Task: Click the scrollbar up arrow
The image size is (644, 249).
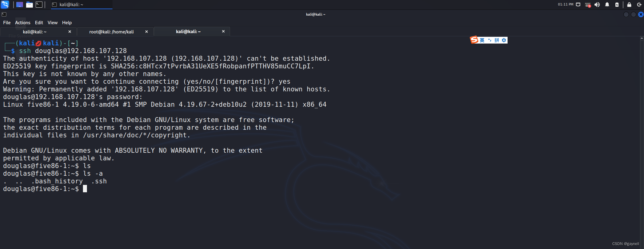Action: coord(642,38)
